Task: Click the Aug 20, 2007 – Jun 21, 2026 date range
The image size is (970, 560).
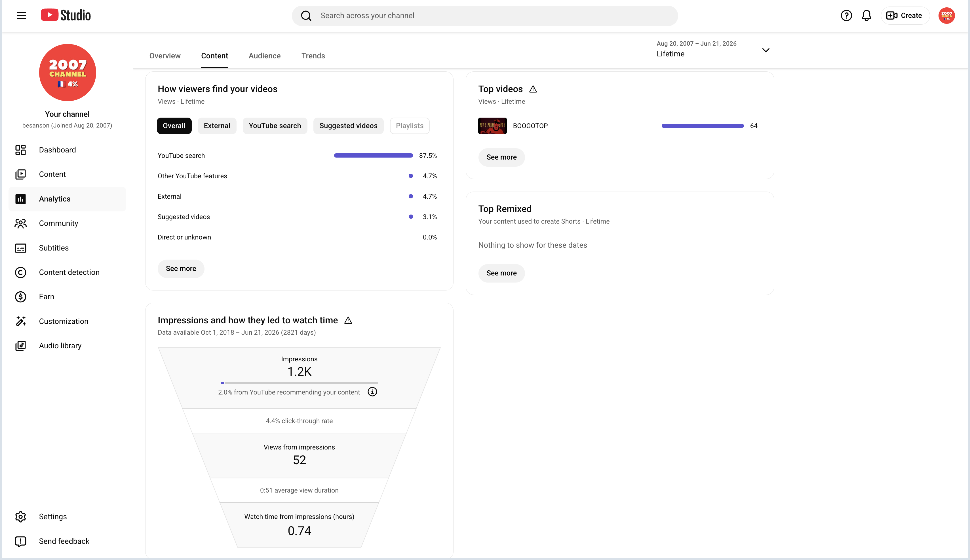Action: tap(696, 43)
